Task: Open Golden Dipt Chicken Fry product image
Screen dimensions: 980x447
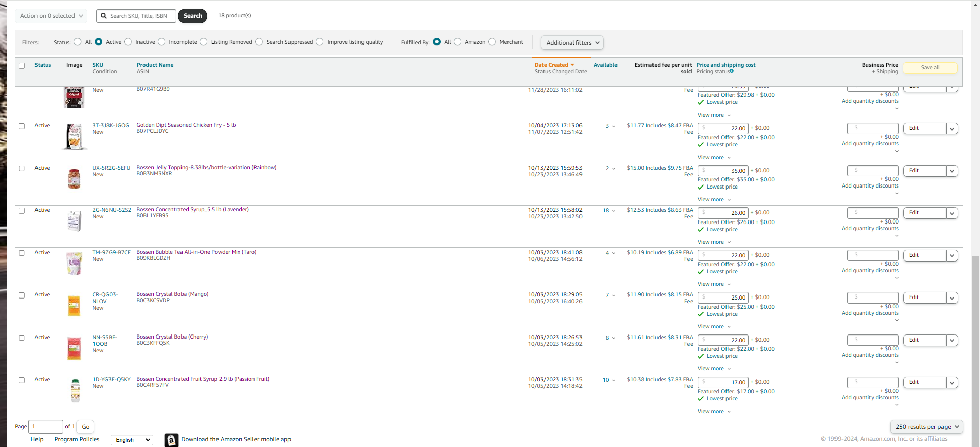Action: click(75, 136)
